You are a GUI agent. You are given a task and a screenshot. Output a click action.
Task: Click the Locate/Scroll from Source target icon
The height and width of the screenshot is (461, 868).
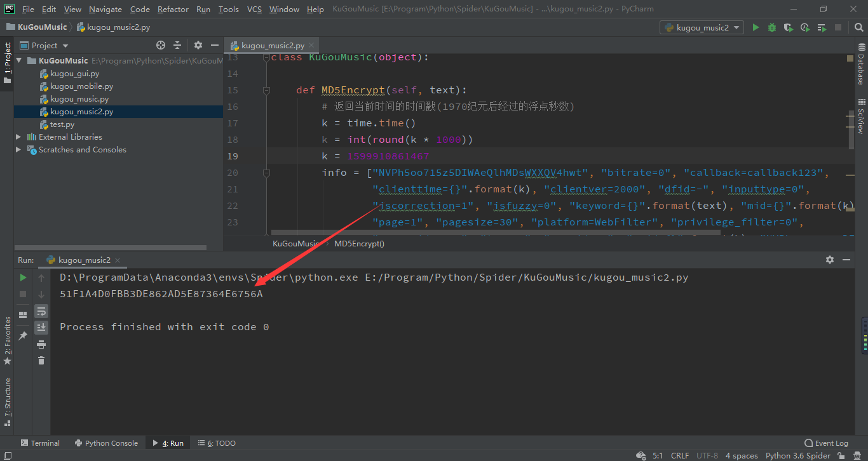161,45
